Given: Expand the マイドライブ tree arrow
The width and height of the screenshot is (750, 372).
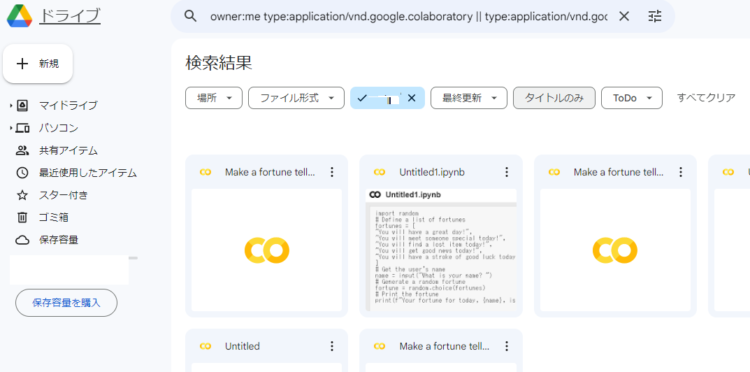Looking at the screenshot, I should click(11, 106).
